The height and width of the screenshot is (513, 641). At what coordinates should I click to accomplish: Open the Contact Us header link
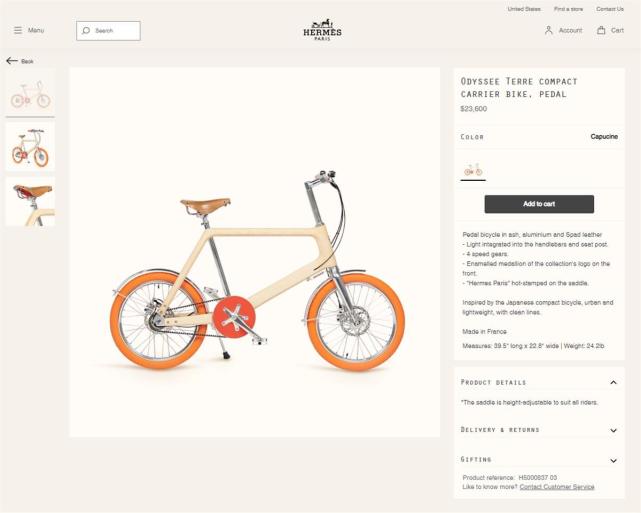[610, 9]
